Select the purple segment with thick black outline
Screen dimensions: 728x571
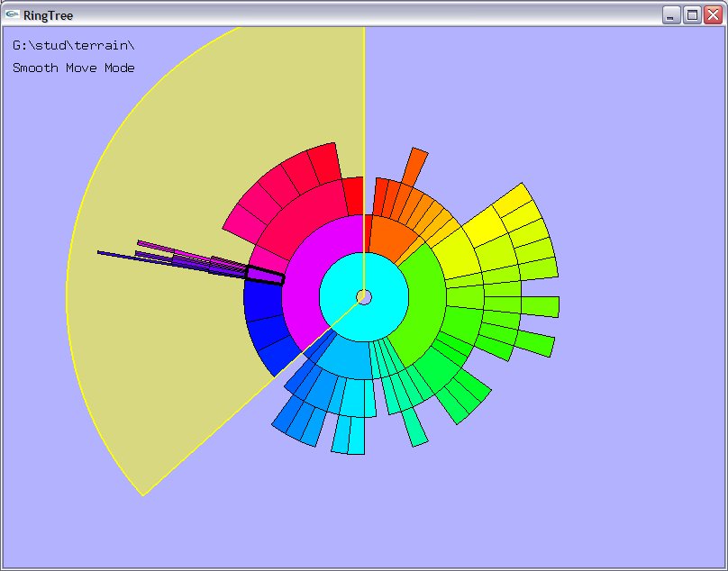265,275
